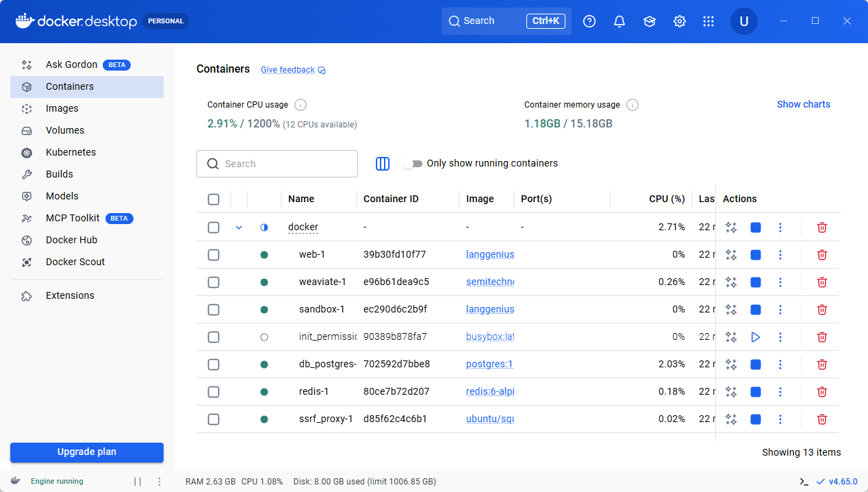868x492 pixels.
Task: Delete the docker stack
Action: click(x=822, y=227)
